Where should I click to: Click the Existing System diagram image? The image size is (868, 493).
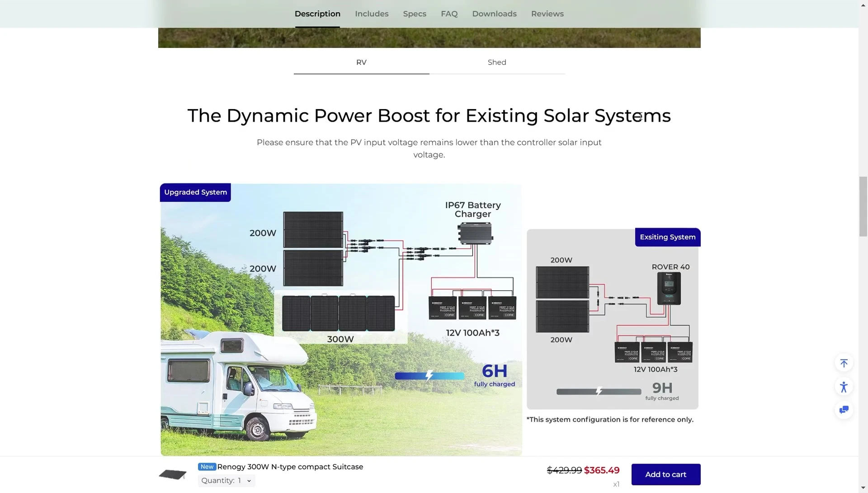pos(613,319)
